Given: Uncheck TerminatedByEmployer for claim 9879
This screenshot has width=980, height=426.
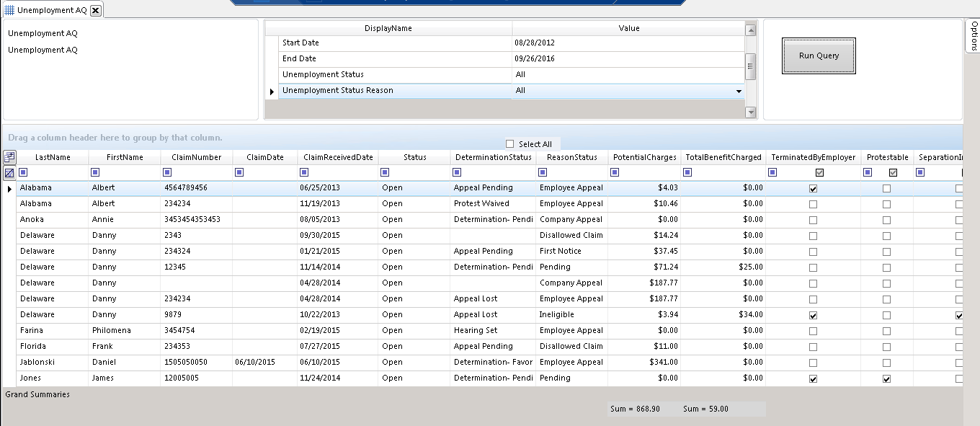Looking at the screenshot, I should click(814, 316).
